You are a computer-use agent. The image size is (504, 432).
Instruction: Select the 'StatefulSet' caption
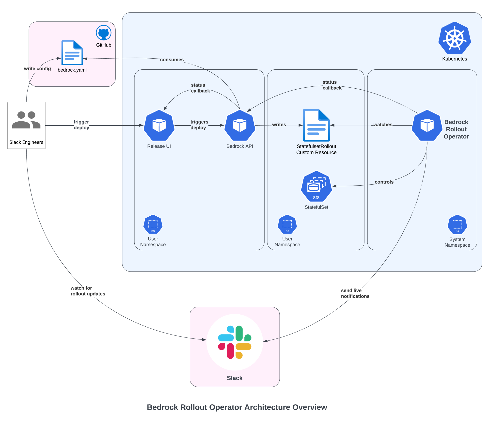coord(316,207)
